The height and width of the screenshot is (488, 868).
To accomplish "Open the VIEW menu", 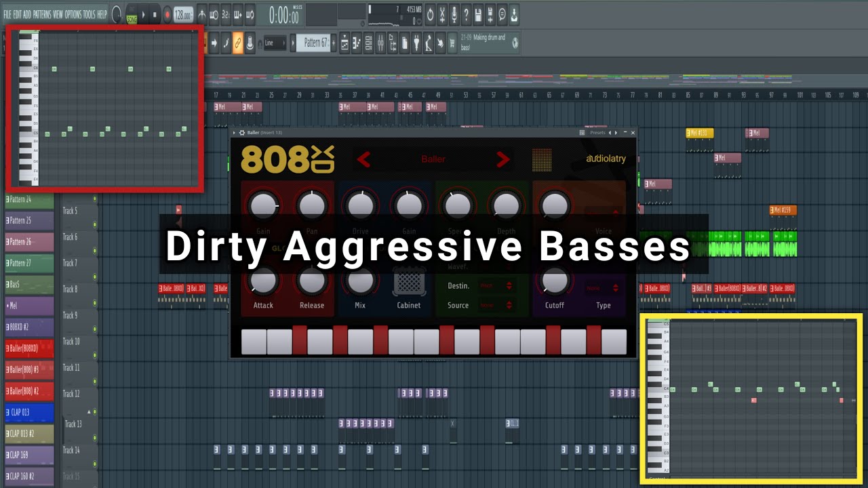I will click(58, 14).
